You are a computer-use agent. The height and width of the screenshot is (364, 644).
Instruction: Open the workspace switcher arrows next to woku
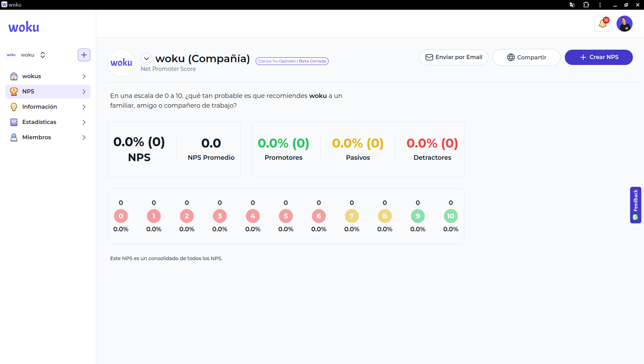click(x=42, y=55)
